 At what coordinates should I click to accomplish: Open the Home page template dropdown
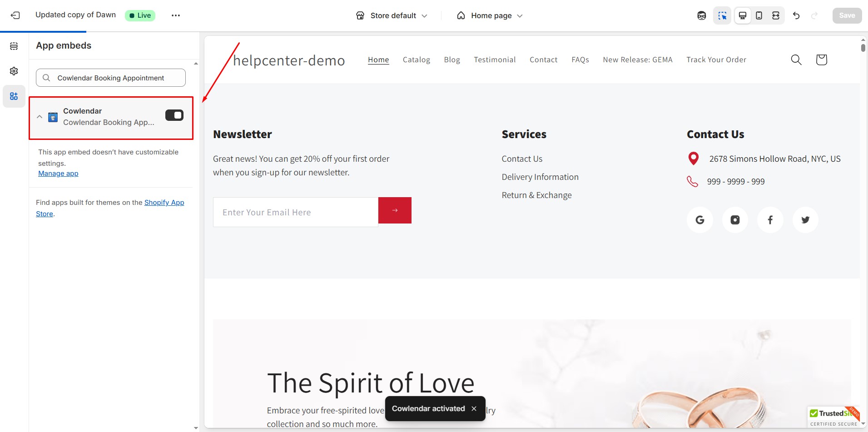(x=490, y=15)
